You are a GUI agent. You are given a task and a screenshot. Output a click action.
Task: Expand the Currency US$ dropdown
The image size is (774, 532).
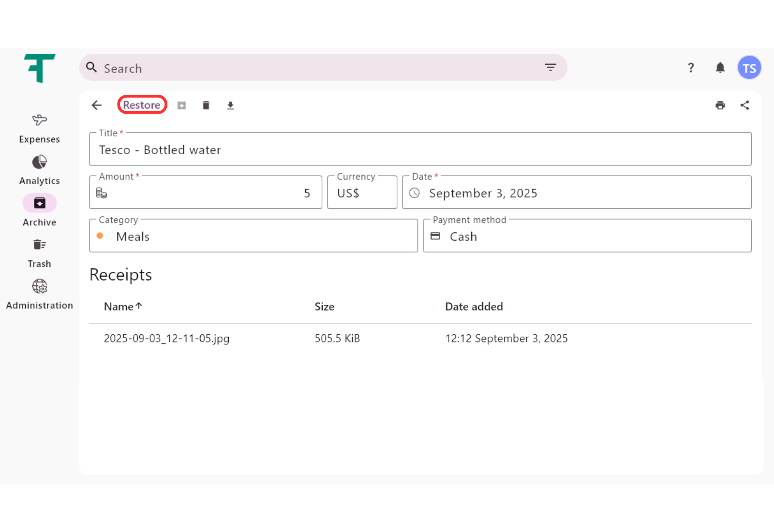(x=362, y=193)
